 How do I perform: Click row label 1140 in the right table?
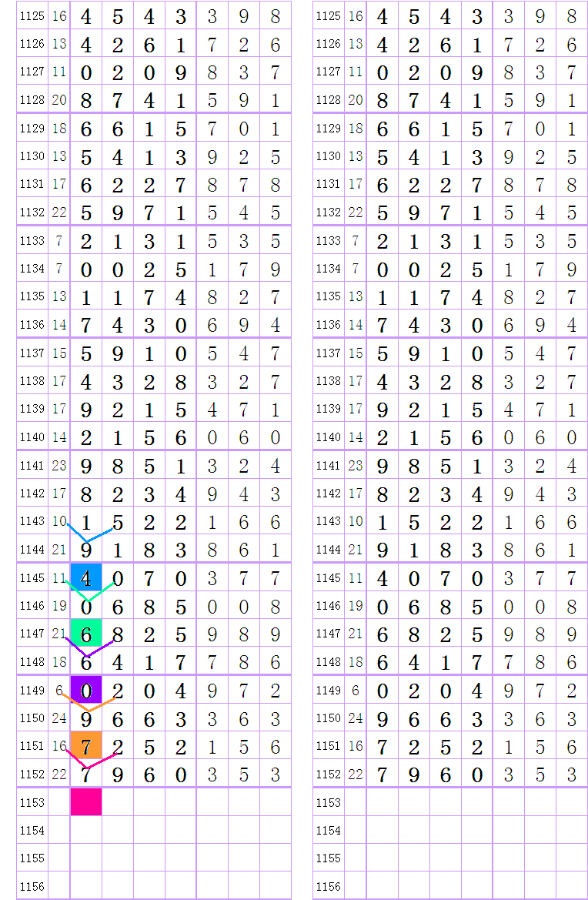328,437
